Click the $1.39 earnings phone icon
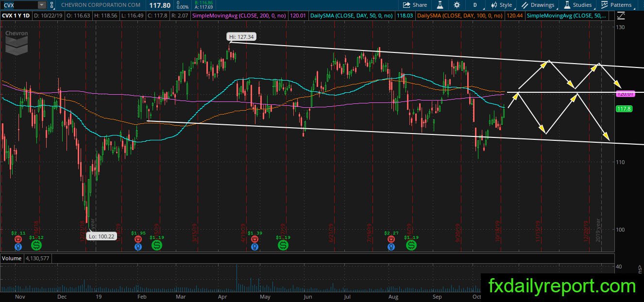Screen dimensions: 644x302 pyautogui.click(x=254, y=239)
